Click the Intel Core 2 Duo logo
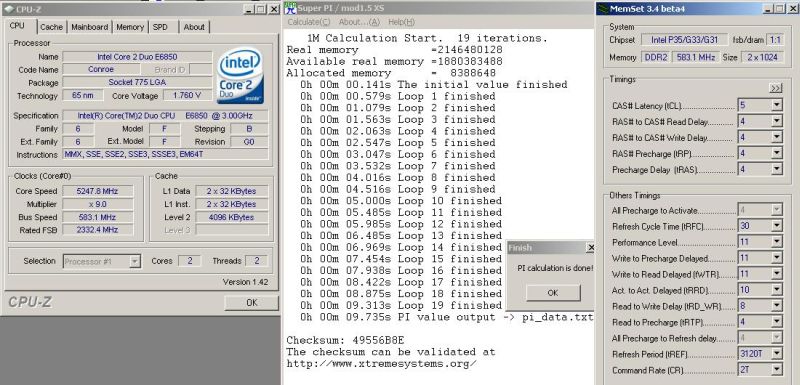The height and width of the screenshot is (385, 800). click(240, 76)
